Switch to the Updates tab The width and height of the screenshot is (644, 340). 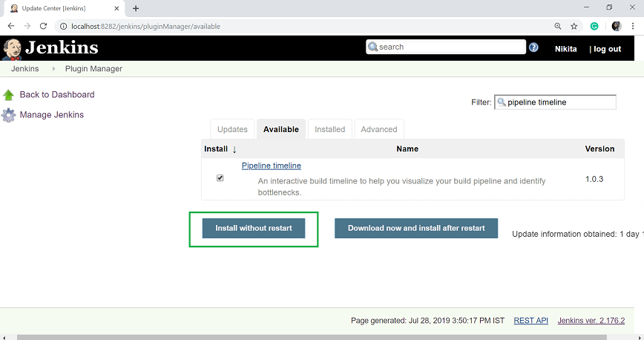232,129
